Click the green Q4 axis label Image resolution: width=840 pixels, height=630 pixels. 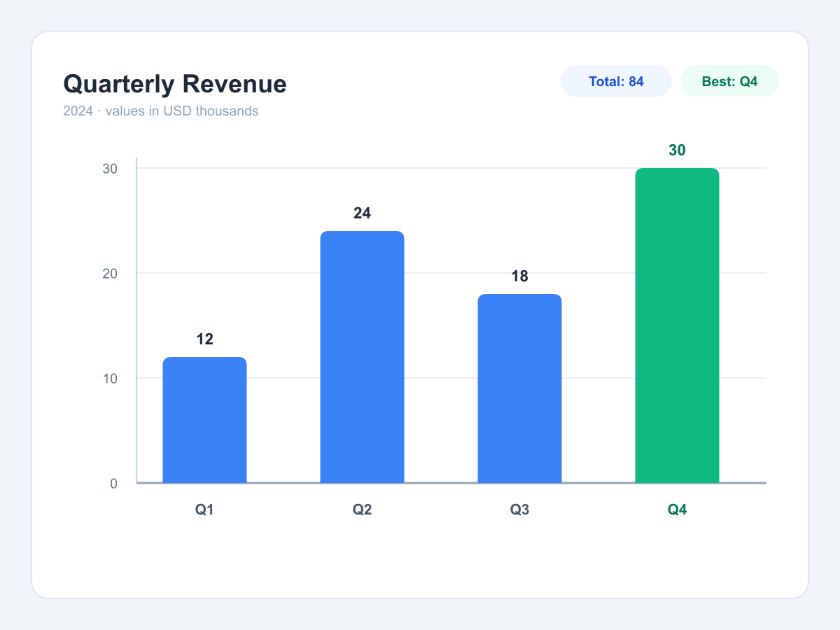(677, 510)
